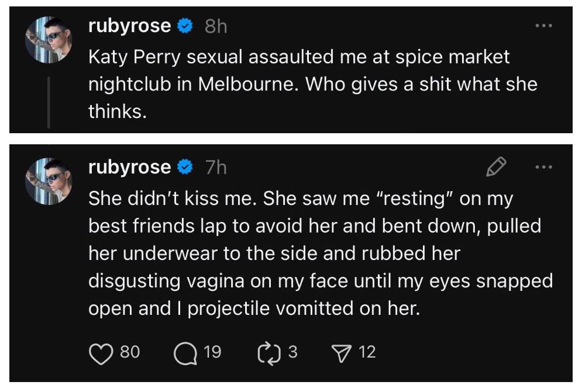Click the 7h timestamp
Image resolution: width=582 pixels, height=392 pixels.
tap(216, 168)
